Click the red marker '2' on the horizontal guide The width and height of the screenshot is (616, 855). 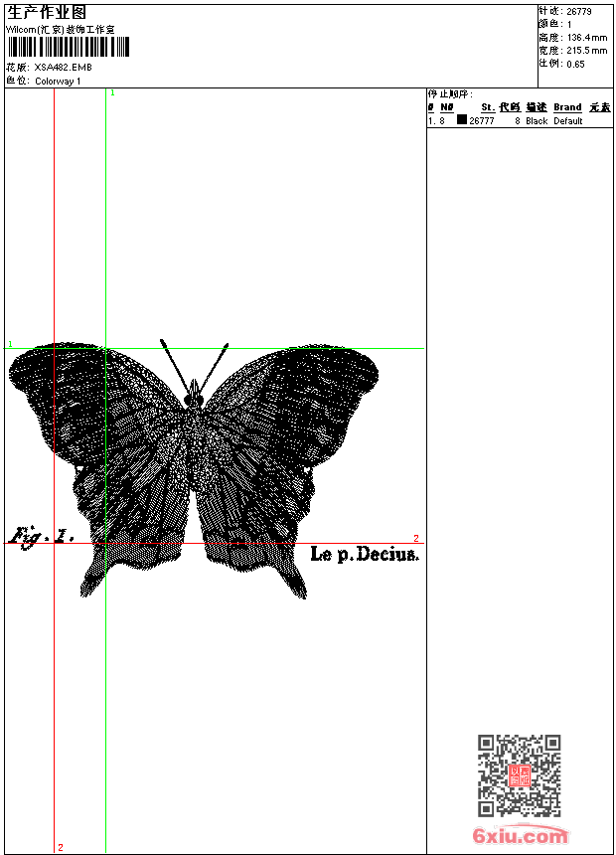(x=416, y=538)
